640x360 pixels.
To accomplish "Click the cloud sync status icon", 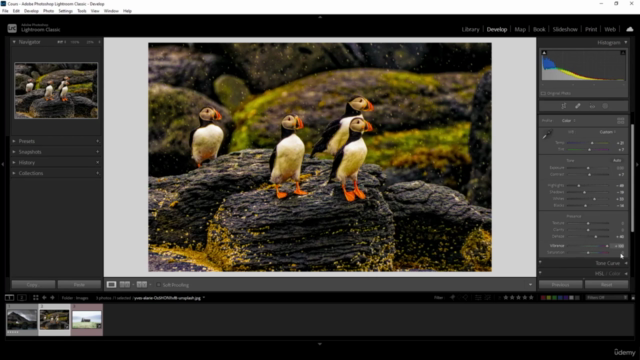I will pyautogui.click(x=630, y=29).
